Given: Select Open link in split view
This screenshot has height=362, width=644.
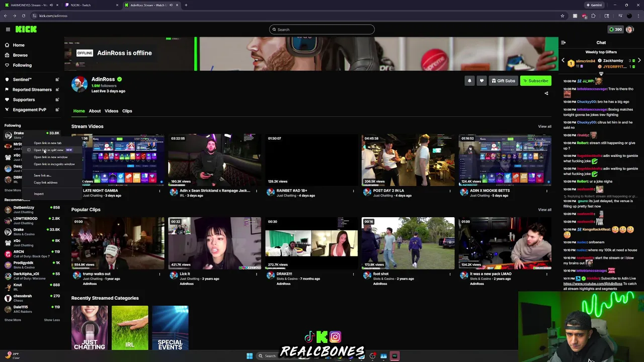Looking at the screenshot, I should (x=49, y=150).
